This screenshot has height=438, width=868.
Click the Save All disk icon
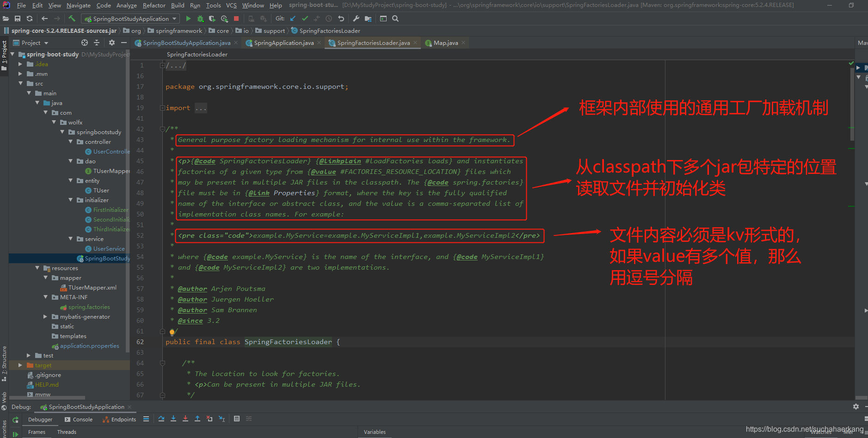tap(18, 19)
